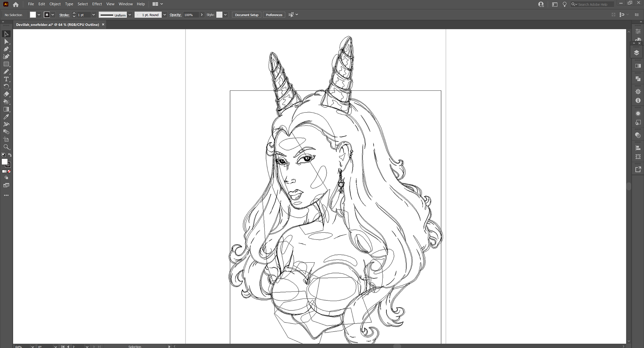
Task: Open the rotate view angle dropdown
Action: pyautogui.click(x=55, y=346)
